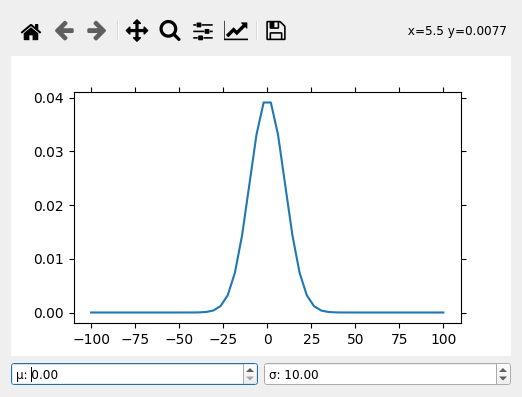Click the 0.01 y-axis tick label

pos(49,259)
